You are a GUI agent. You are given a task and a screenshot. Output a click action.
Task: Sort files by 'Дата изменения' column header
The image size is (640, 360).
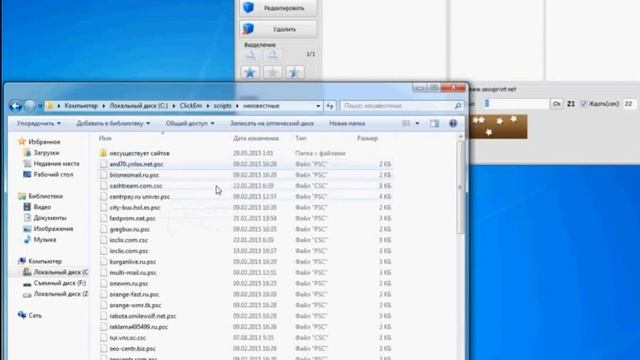tap(256, 138)
